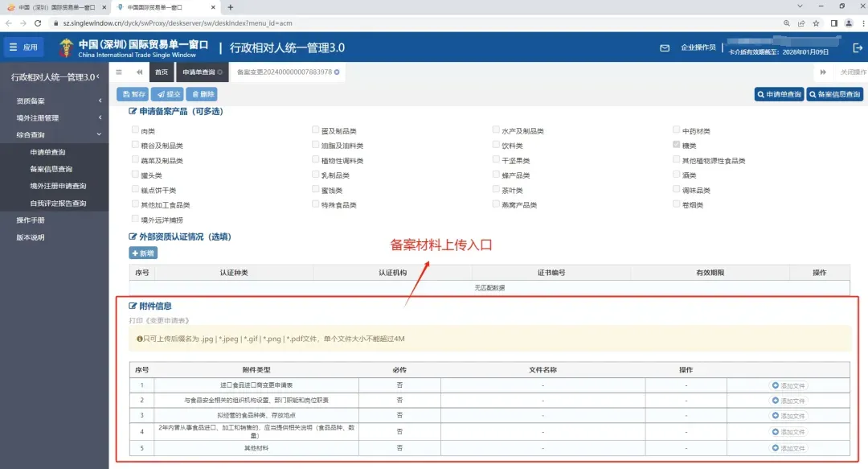Switch to the first browser tab 中国(深圳)
The image size is (868, 469).
(x=55, y=7)
